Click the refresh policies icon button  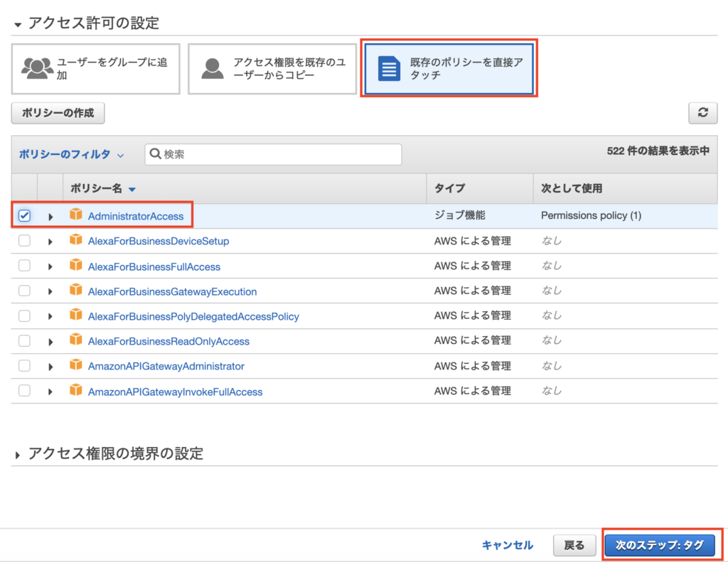(x=703, y=113)
